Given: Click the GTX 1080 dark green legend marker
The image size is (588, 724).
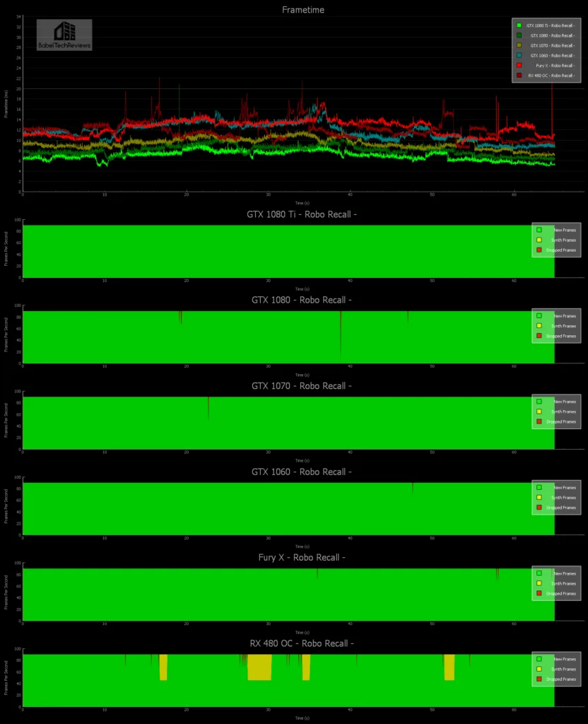Looking at the screenshot, I should click(x=519, y=35).
